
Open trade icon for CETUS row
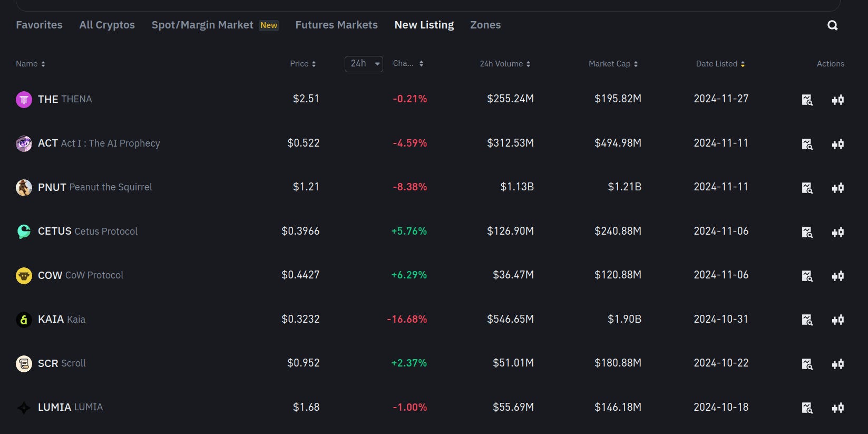[838, 232]
